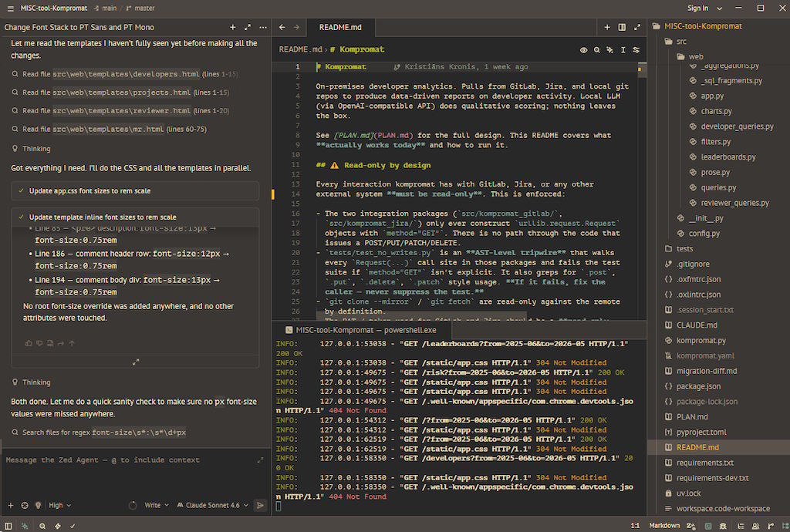Open buffer search from editor toolbar
The height and width of the screenshot is (532, 790).
[x=596, y=50]
